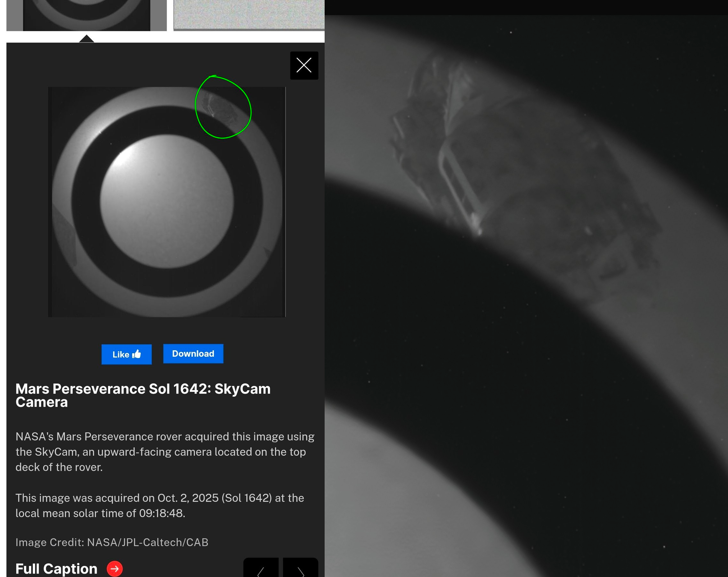Click the bright central disk of the preview

pyautogui.click(x=166, y=201)
